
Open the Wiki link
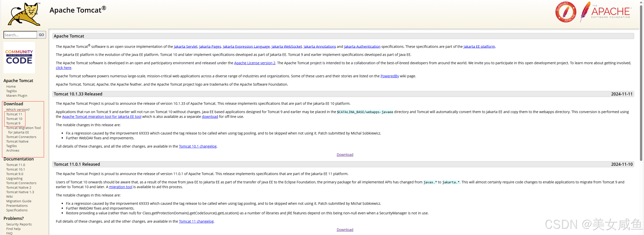(9, 196)
